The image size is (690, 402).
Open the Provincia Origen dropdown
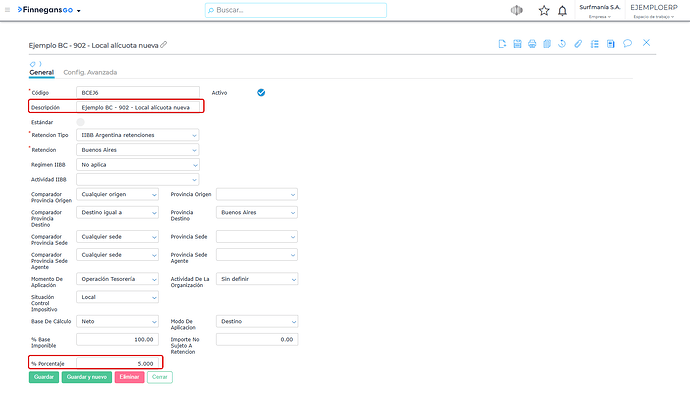tap(257, 194)
